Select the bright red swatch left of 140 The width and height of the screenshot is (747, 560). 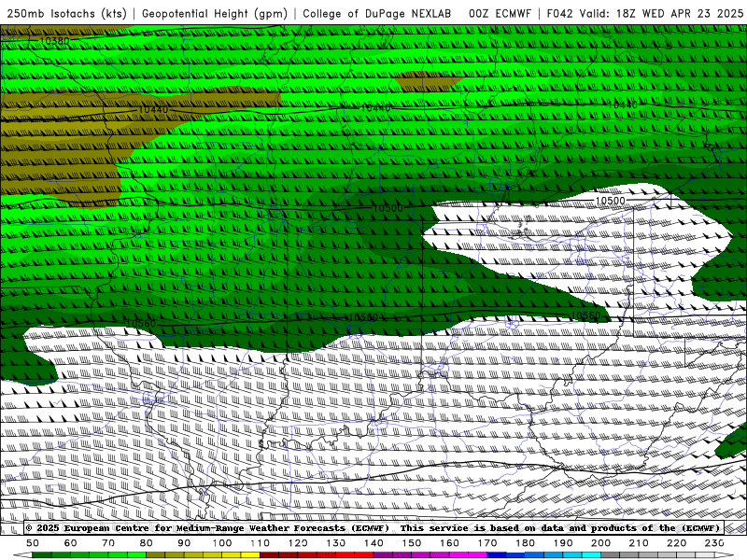coord(364,555)
